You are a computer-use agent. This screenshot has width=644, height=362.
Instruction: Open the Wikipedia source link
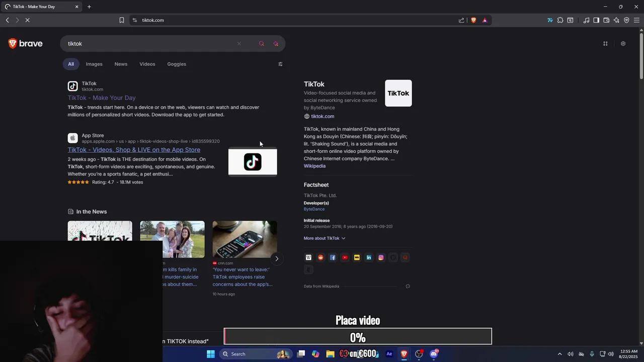tap(314, 166)
